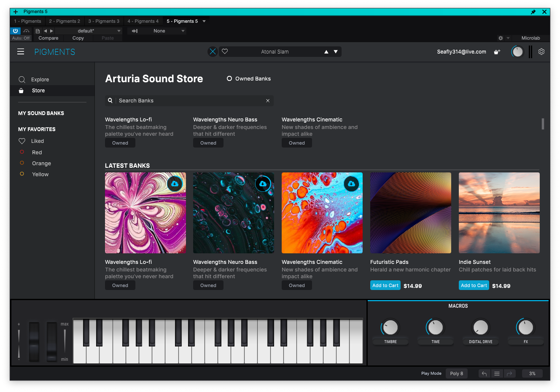Image resolution: width=560 pixels, height=392 pixels.
Task: Click the undo arrow in status bar
Action: coord(484,373)
